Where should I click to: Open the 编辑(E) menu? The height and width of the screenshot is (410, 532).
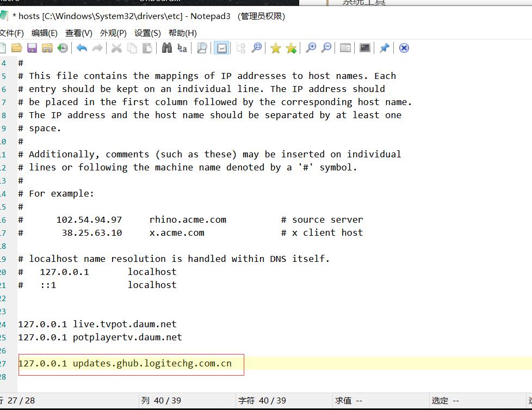point(45,33)
